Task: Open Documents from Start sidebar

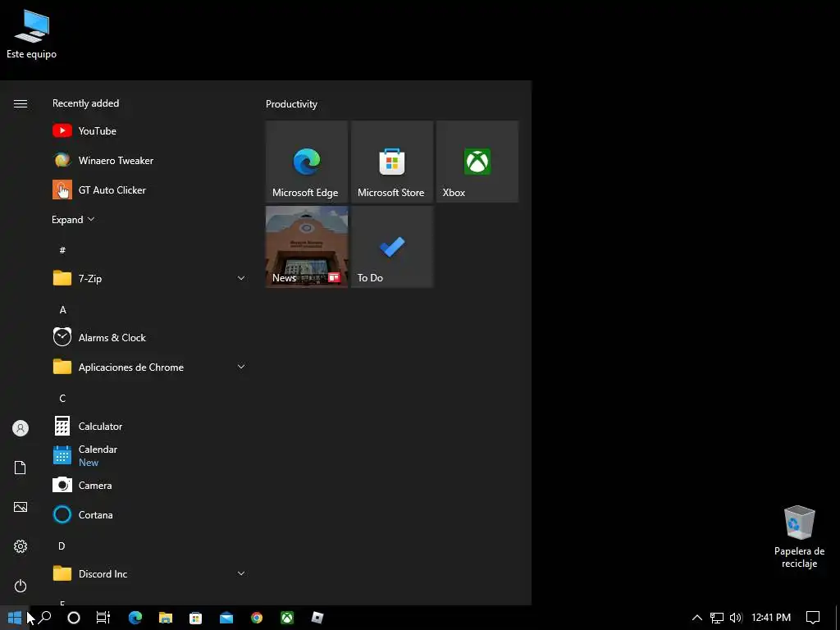Action: (21, 468)
